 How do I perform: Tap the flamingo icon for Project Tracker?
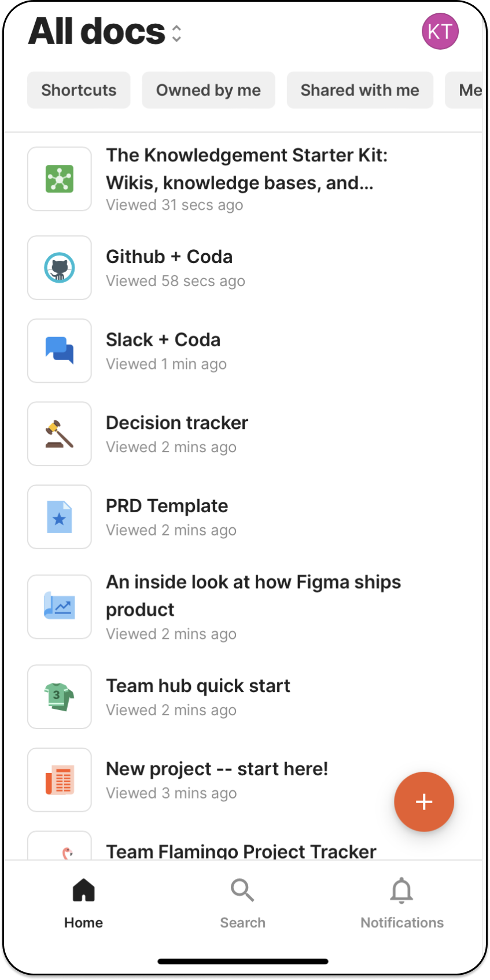tap(59, 850)
